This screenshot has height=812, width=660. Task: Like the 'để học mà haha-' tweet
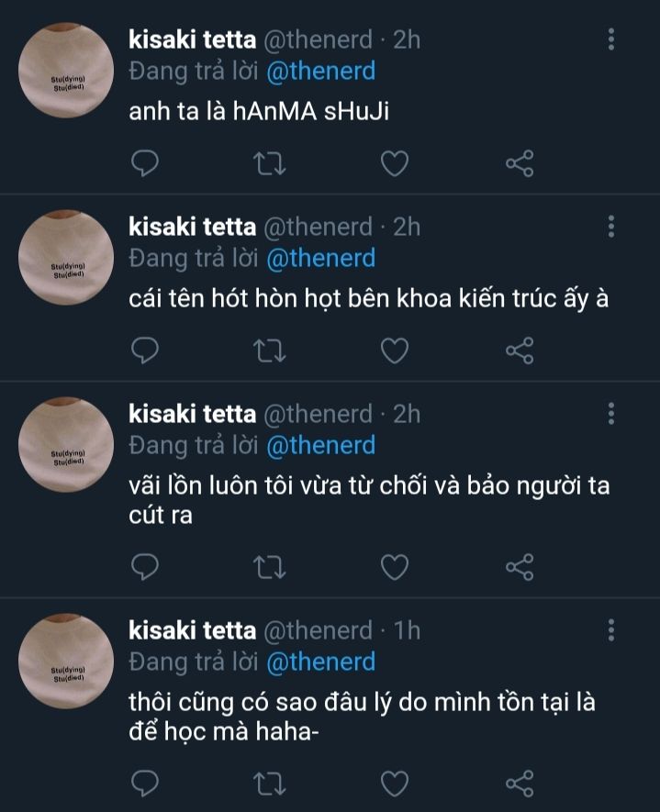tap(395, 784)
